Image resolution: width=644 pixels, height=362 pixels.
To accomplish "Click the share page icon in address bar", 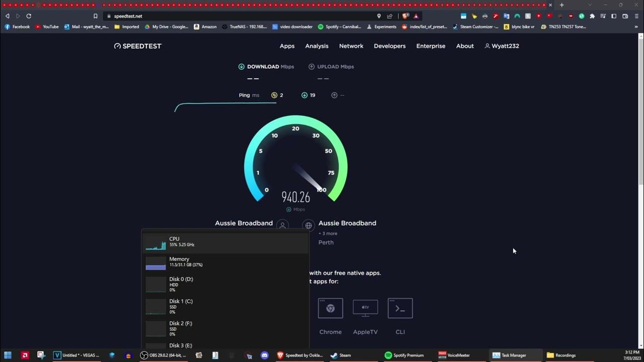I will (389, 16).
